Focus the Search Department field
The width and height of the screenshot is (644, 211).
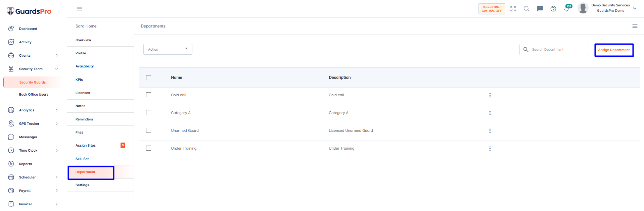tap(554, 49)
